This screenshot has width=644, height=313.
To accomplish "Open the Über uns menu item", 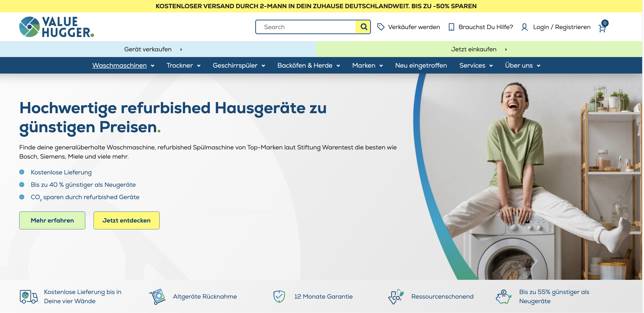I will (x=519, y=65).
